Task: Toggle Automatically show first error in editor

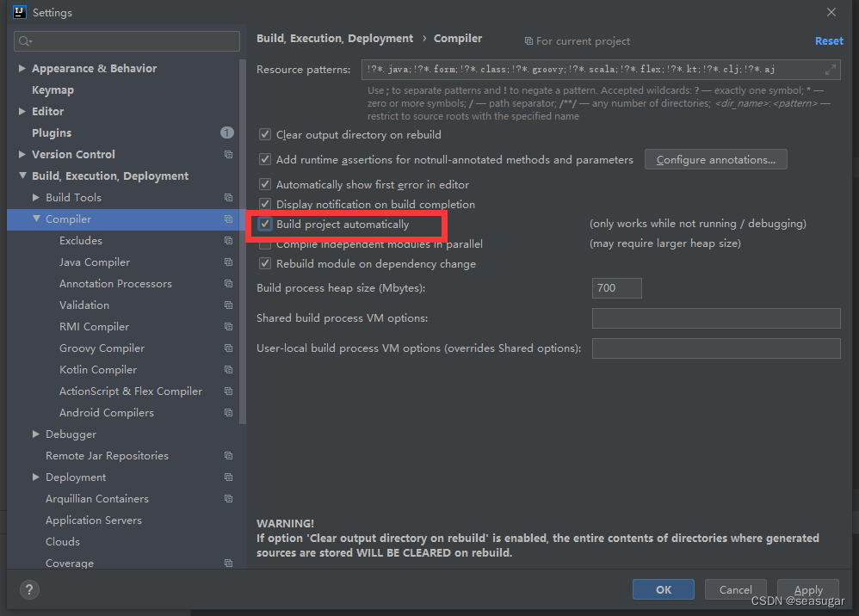Action: click(265, 184)
